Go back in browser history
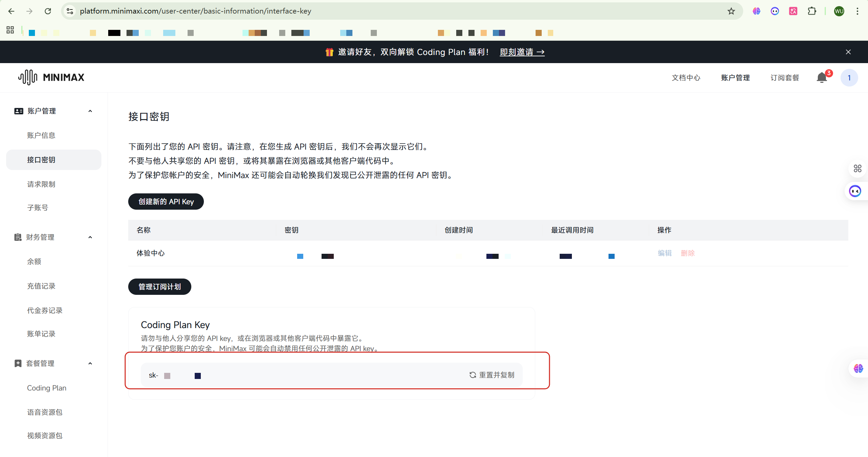The width and height of the screenshot is (868, 457). click(x=11, y=11)
